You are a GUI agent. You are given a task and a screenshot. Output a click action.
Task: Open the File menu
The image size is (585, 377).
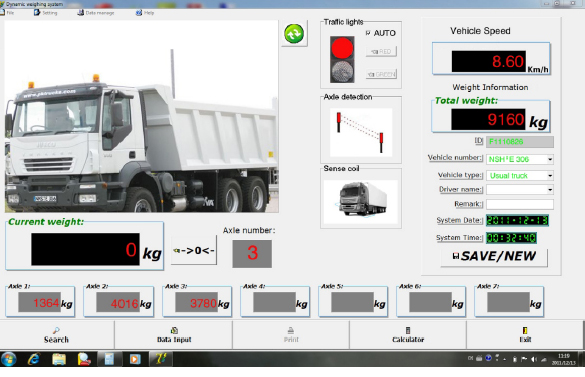coord(7,13)
